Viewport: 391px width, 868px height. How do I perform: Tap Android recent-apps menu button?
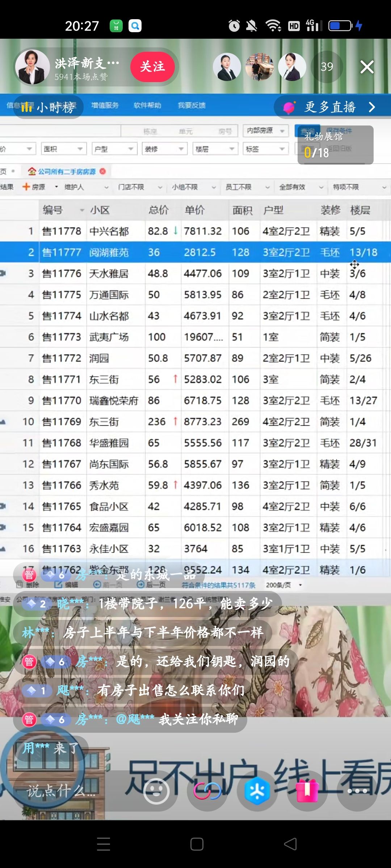tap(104, 844)
